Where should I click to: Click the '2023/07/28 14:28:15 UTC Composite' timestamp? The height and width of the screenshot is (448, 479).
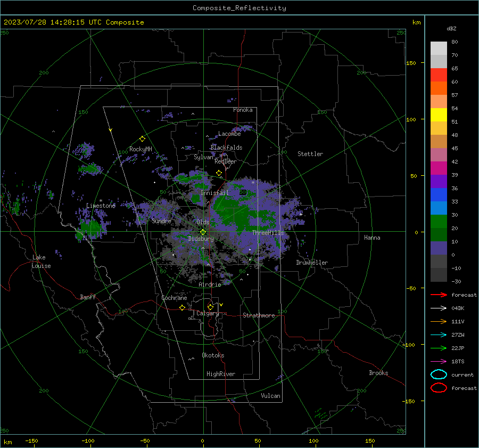pyautogui.click(x=73, y=22)
